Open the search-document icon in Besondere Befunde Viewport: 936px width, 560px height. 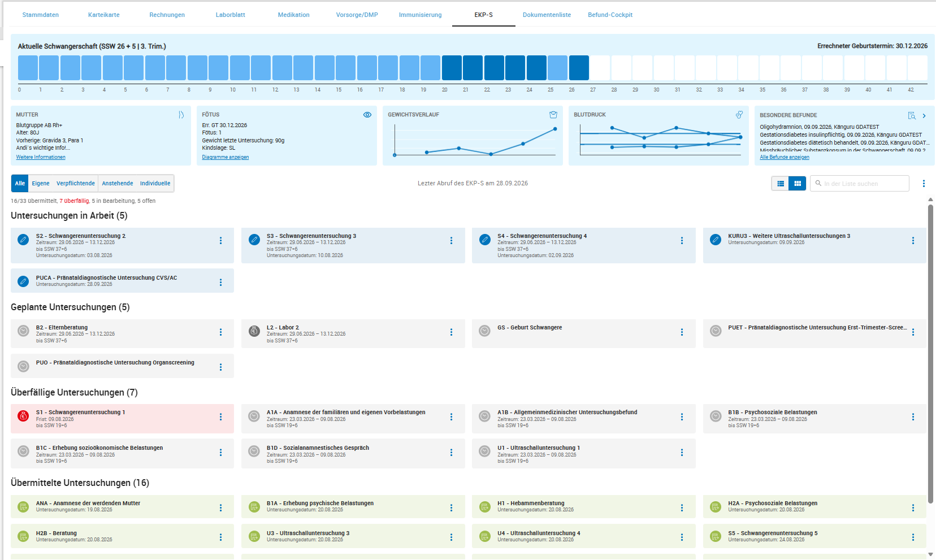pos(912,116)
